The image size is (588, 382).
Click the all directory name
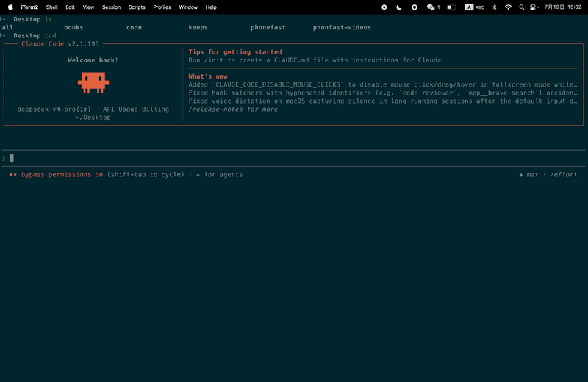tap(7, 27)
